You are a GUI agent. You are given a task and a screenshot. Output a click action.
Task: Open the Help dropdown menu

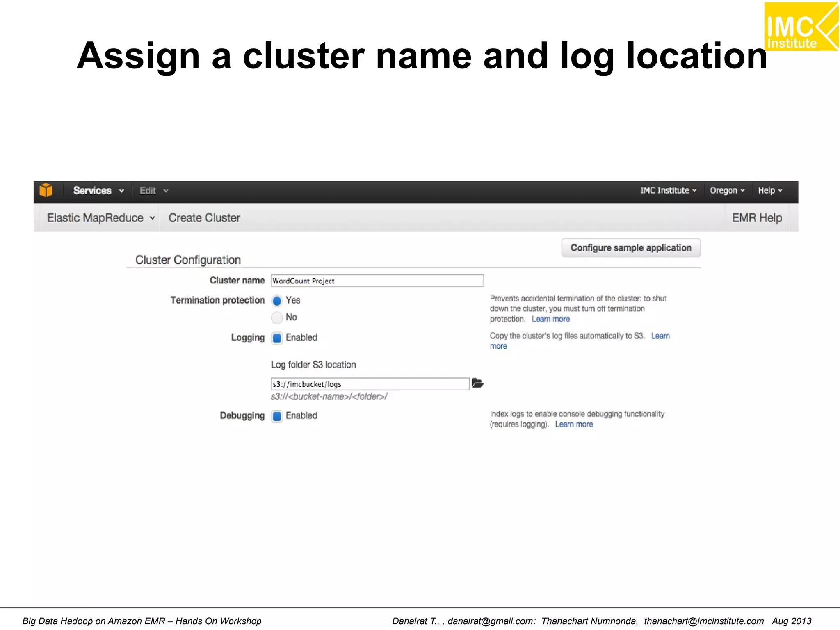pyautogui.click(x=770, y=191)
